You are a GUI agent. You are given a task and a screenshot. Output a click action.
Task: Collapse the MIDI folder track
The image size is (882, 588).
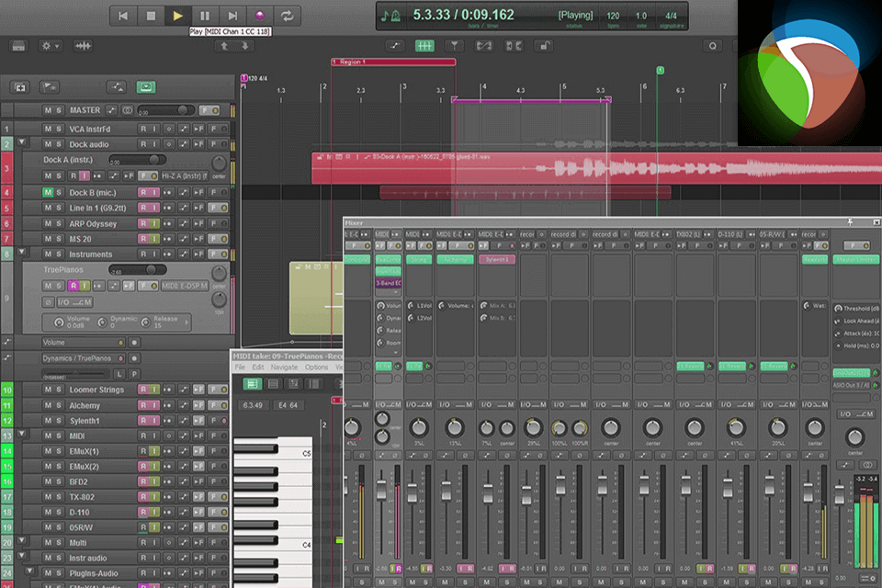pyautogui.click(x=20, y=435)
